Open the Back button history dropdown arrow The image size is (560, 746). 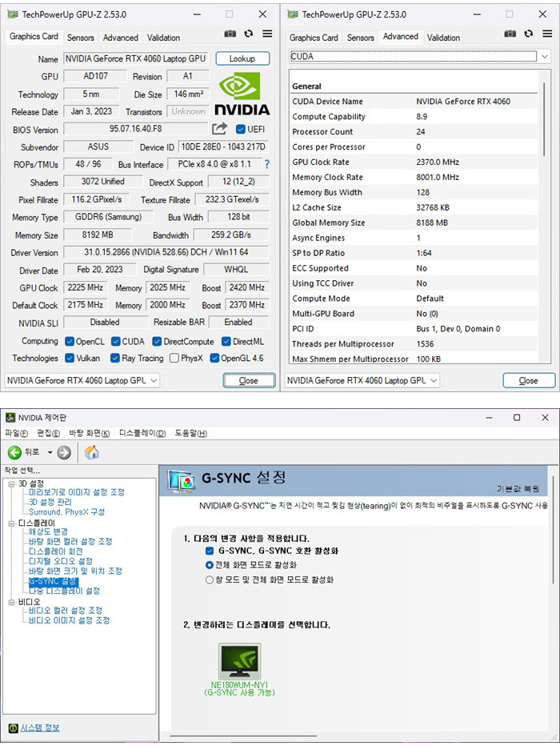pyautogui.click(x=50, y=452)
